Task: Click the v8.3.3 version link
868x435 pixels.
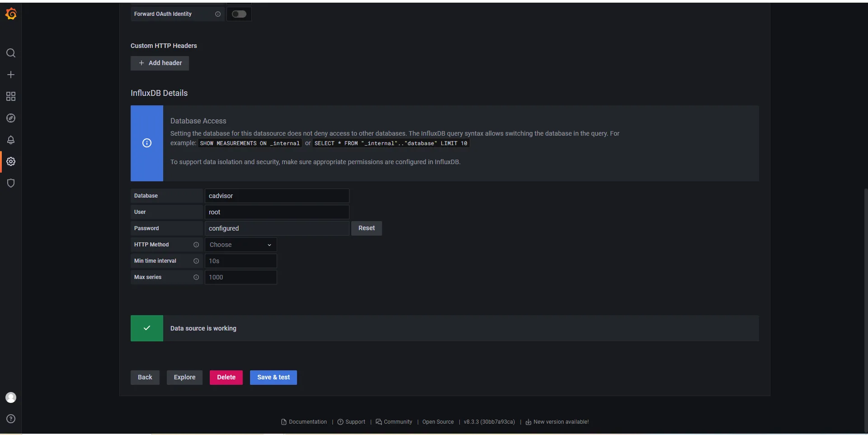Action: click(x=489, y=422)
